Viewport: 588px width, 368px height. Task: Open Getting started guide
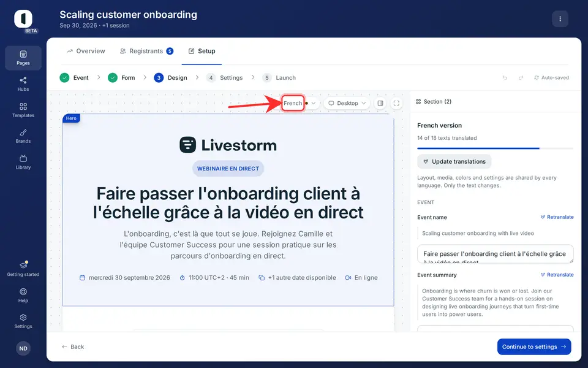click(23, 269)
